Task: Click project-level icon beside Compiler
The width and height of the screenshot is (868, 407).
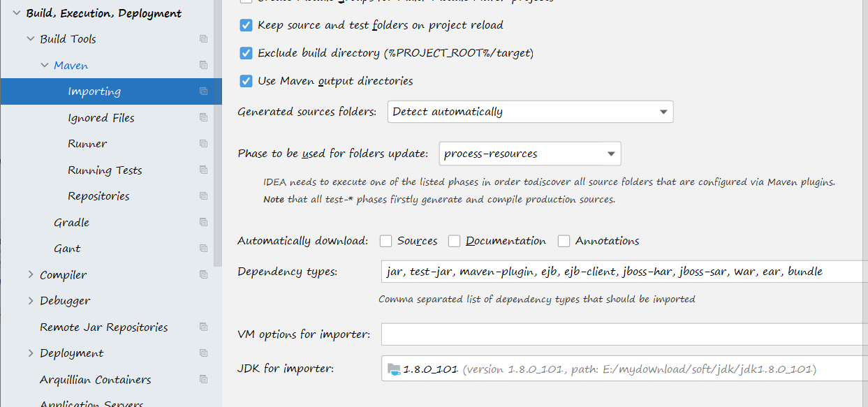Action: coord(203,274)
